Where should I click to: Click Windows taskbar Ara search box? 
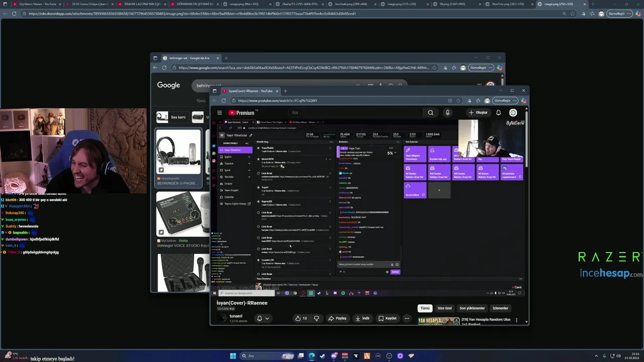267,356
